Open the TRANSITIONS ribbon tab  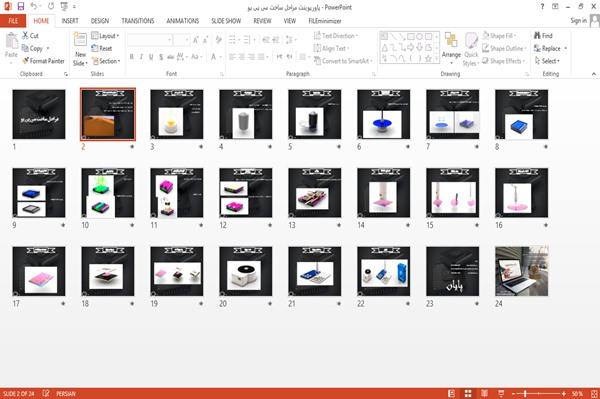138,21
